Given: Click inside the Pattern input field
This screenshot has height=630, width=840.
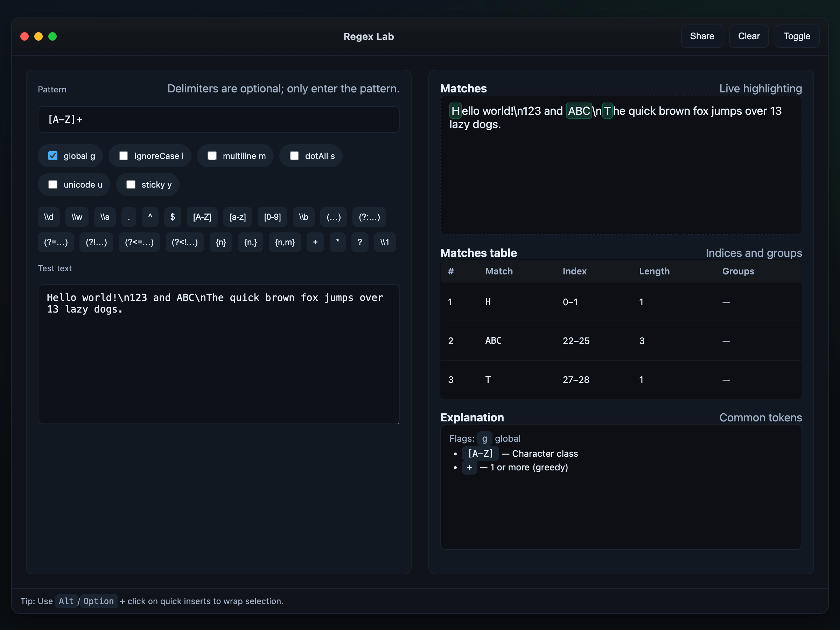Looking at the screenshot, I should point(218,120).
